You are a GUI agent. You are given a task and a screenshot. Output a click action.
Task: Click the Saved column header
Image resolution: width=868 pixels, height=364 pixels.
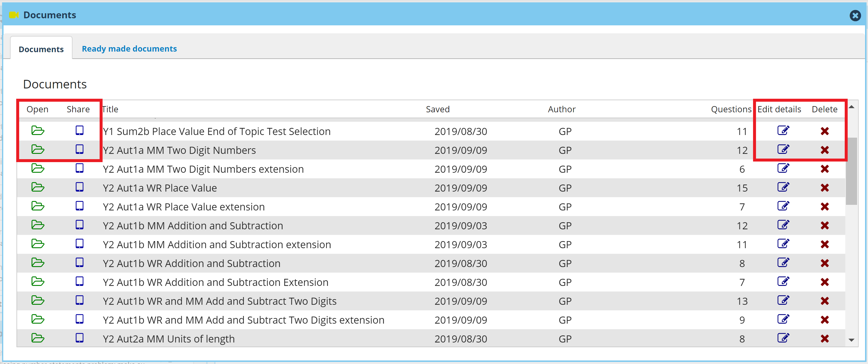point(437,109)
